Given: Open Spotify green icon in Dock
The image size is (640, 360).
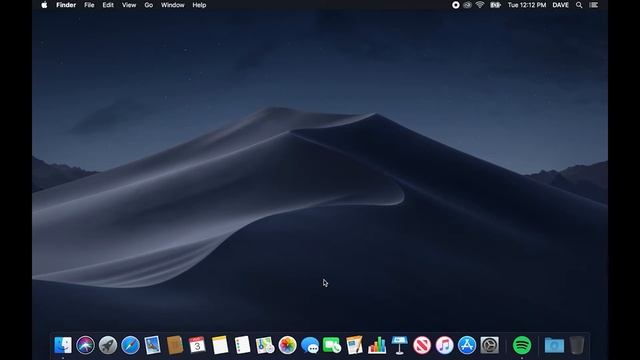Looking at the screenshot, I should pyautogui.click(x=522, y=345).
